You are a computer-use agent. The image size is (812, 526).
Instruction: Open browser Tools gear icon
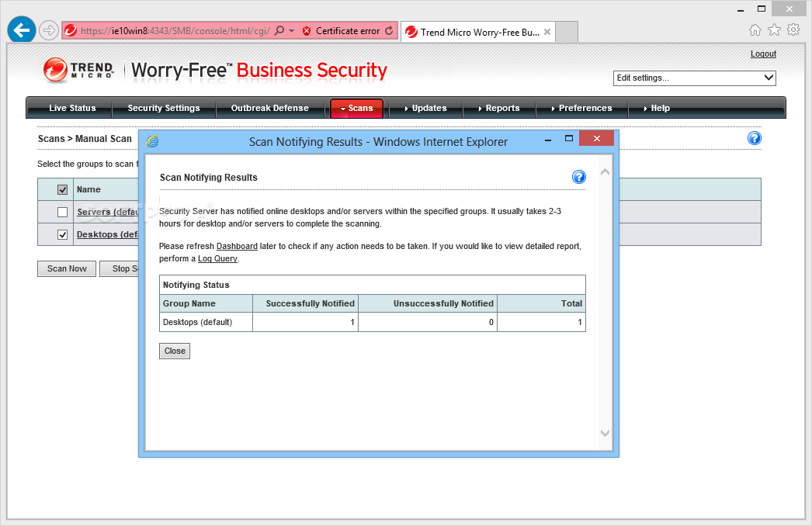click(793, 29)
